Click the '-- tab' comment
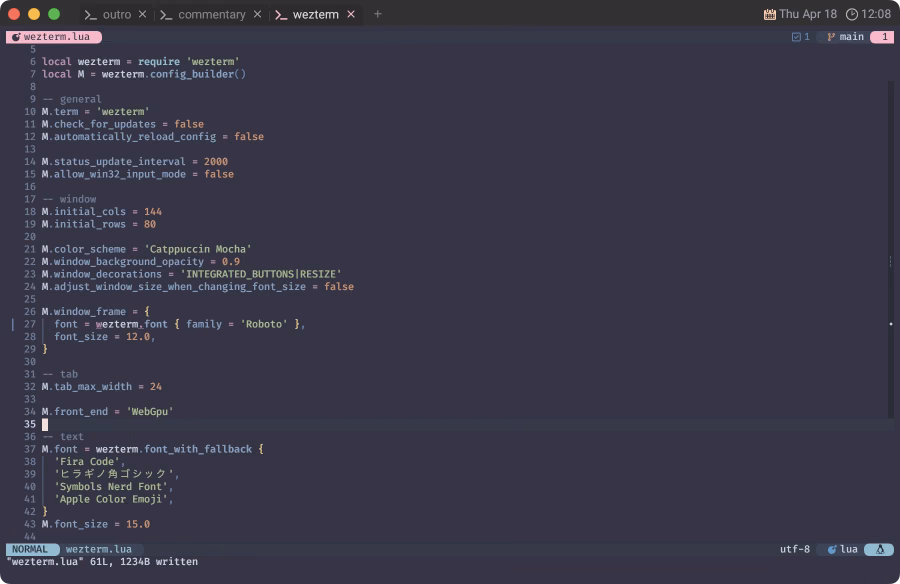Viewport: 900px width, 584px height. pyautogui.click(x=60, y=374)
